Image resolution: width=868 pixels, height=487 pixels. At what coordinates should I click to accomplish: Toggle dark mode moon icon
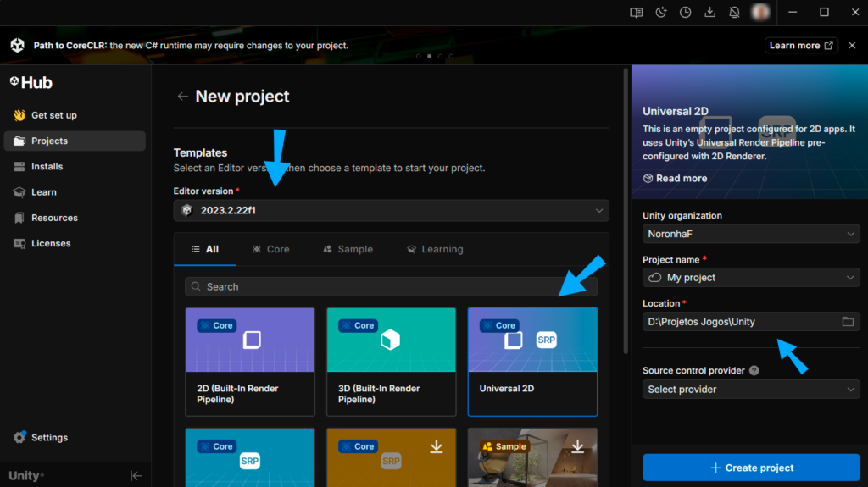[x=661, y=12]
